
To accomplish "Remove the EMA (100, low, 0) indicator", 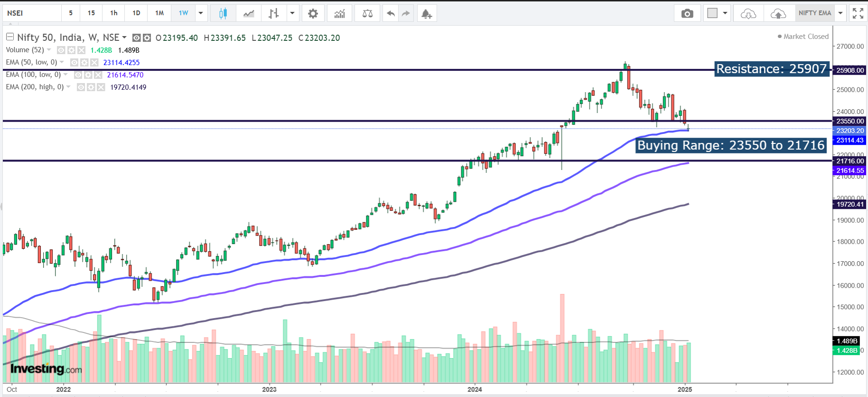I will click(x=98, y=75).
